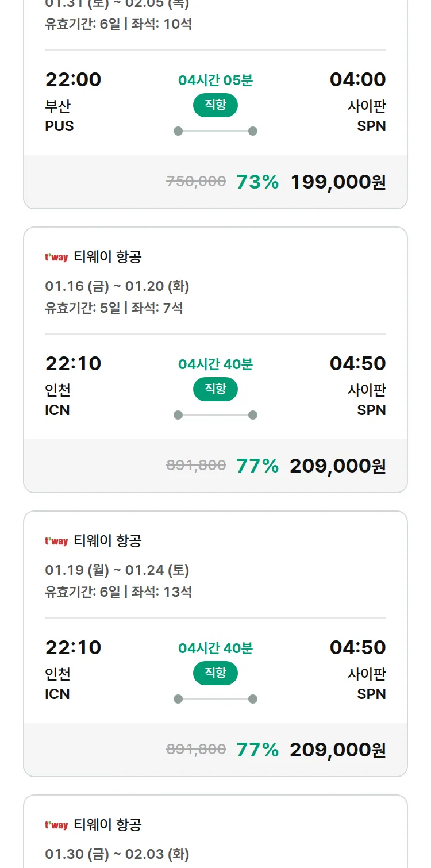Click the 직항 badge on the Busan flight
Viewport: 431px width, 868px height.
[x=215, y=105]
